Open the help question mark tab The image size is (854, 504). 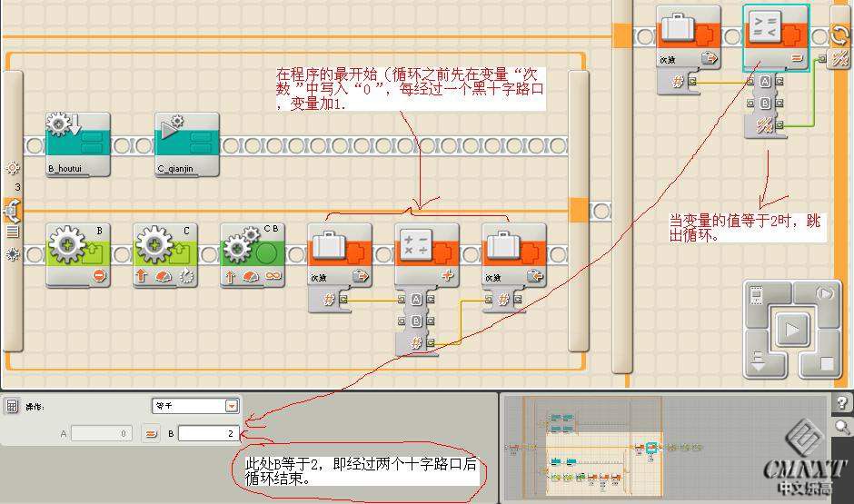(842, 403)
